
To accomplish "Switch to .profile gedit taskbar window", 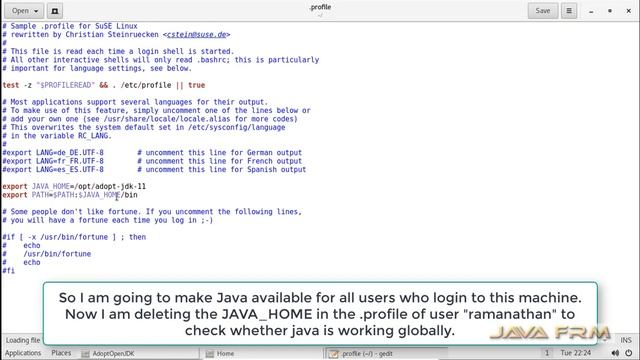I will coord(386,353).
